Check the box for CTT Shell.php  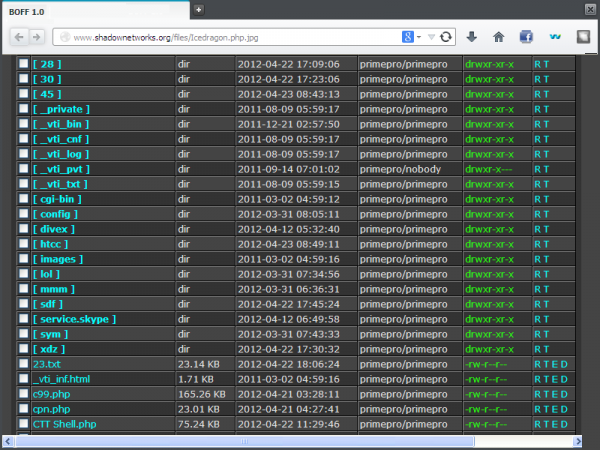click(24, 424)
